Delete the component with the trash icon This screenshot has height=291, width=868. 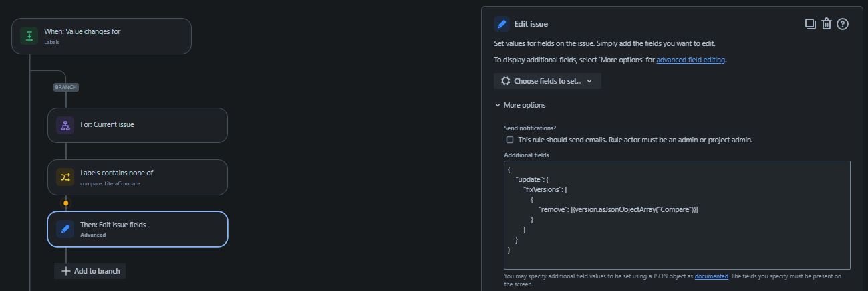coord(826,24)
